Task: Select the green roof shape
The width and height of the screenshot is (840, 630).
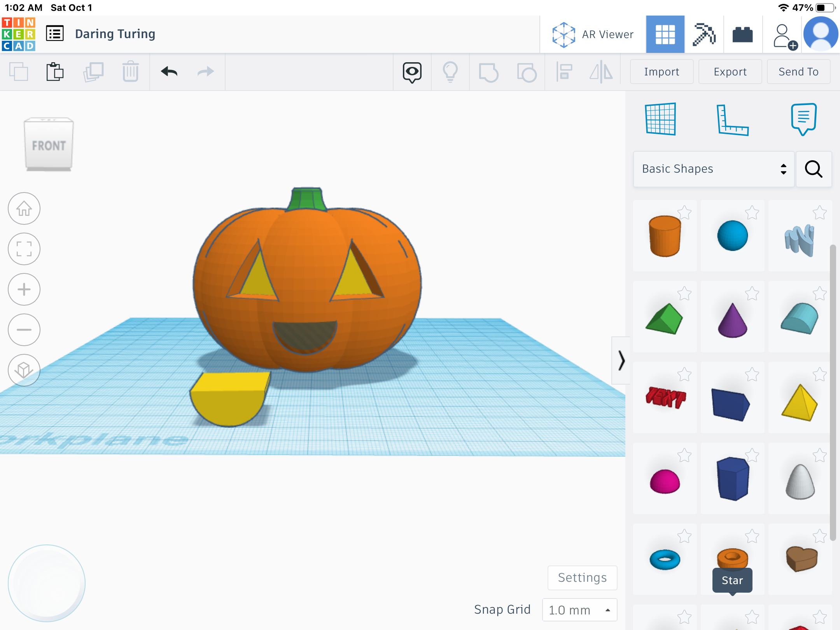Action: [x=665, y=317]
